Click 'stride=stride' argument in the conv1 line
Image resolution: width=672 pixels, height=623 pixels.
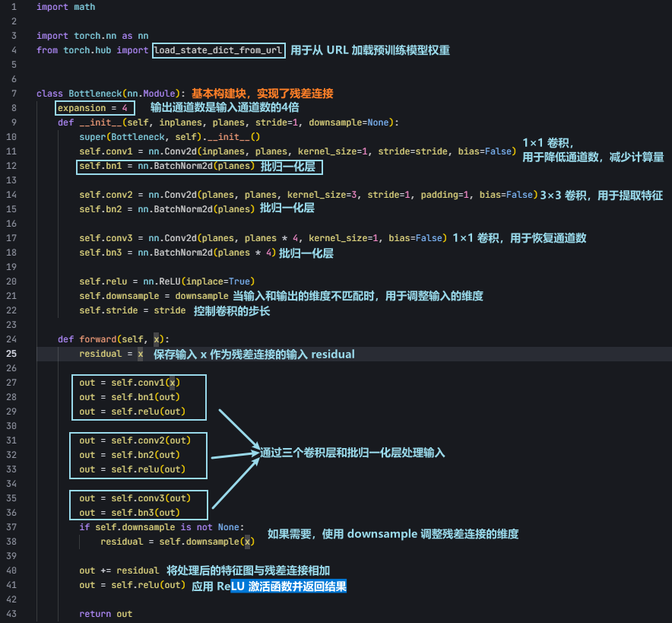(412, 151)
